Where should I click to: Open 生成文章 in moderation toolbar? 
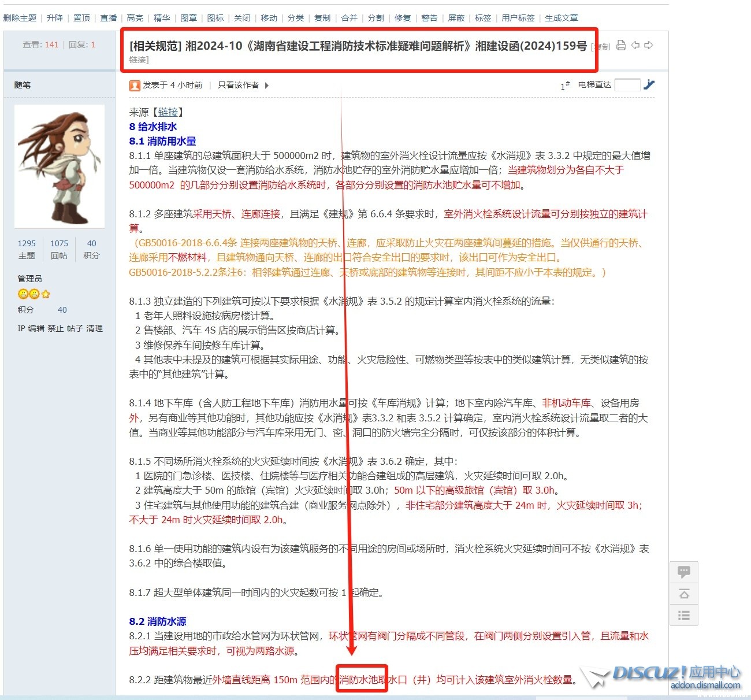(561, 18)
